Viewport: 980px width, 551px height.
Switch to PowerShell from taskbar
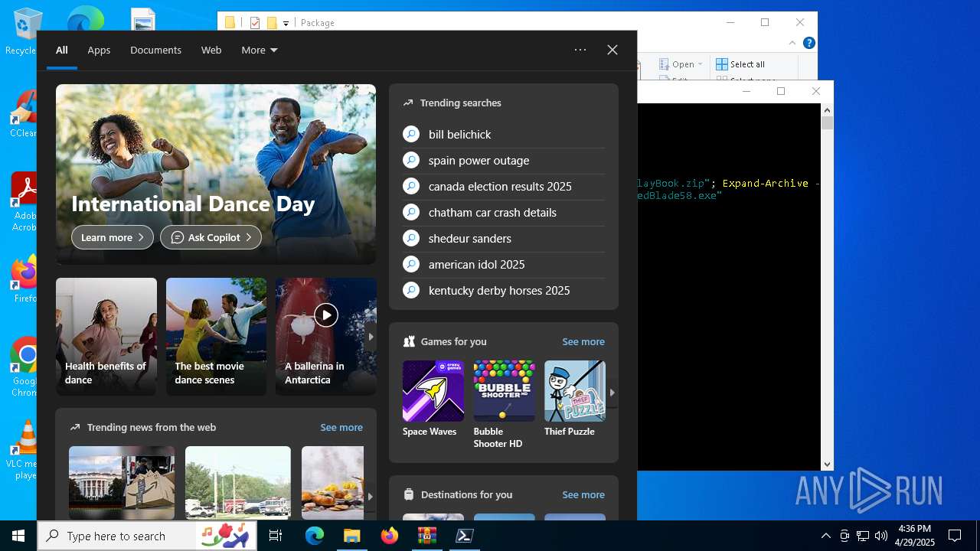point(464,536)
